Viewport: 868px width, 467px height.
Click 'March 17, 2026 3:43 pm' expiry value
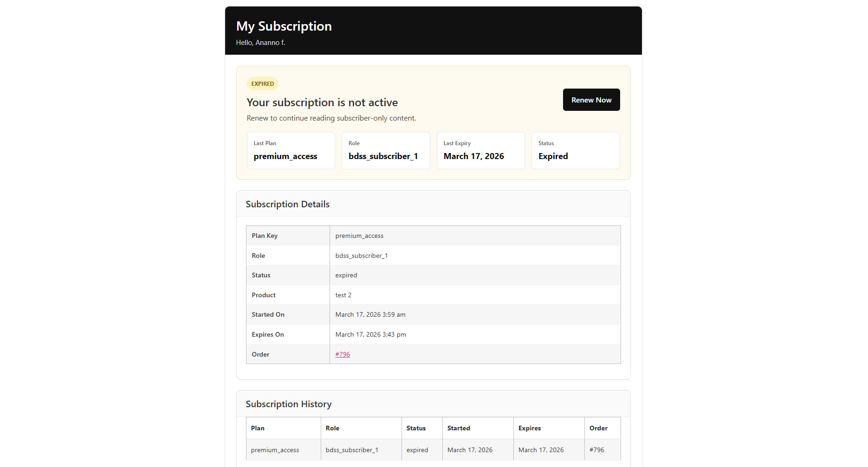pyautogui.click(x=370, y=334)
